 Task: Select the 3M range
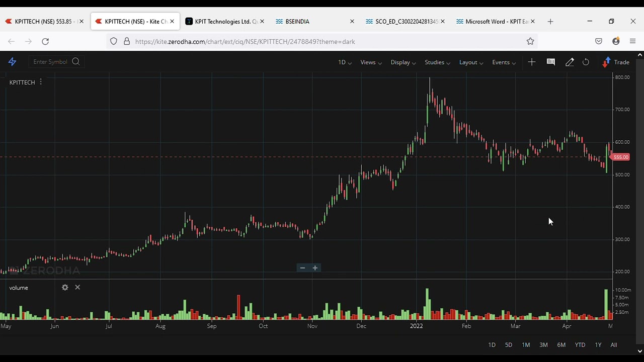pyautogui.click(x=543, y=345)
